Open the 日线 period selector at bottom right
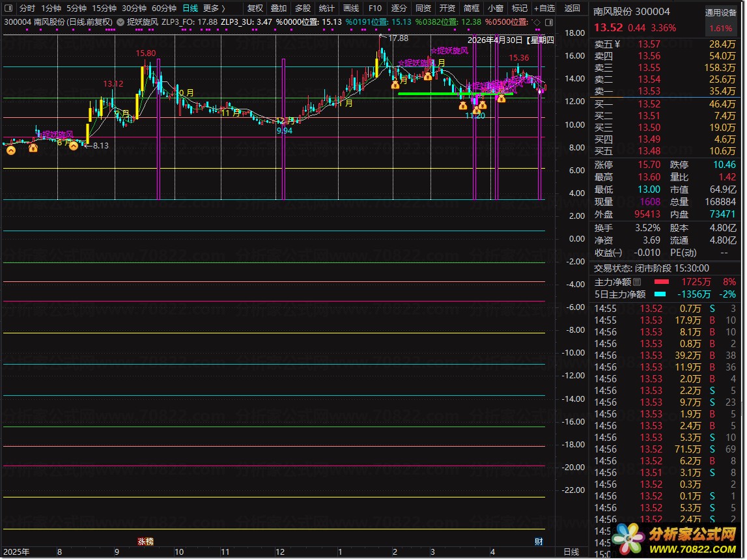 (571, 552)
